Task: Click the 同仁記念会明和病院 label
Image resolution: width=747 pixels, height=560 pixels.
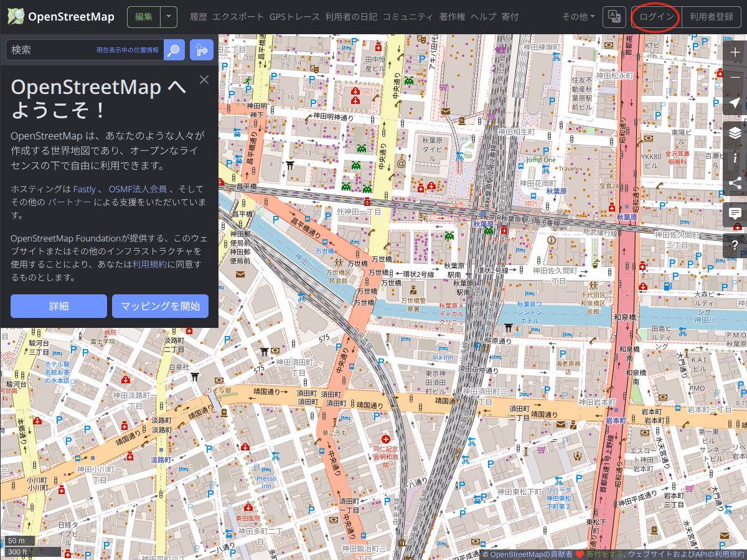Action: click(x=385, y=456)
